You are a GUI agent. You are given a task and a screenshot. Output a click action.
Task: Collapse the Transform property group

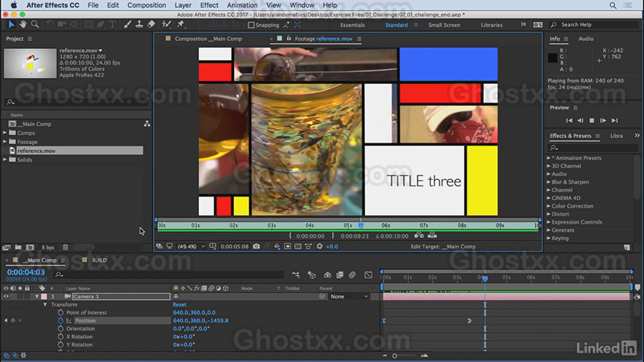pos(45,304)
